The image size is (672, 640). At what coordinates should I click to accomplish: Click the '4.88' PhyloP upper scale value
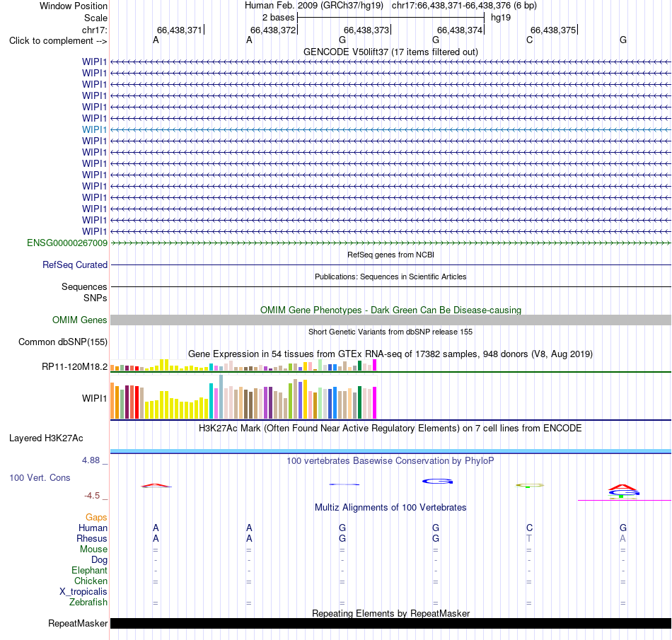click(91, 460)
